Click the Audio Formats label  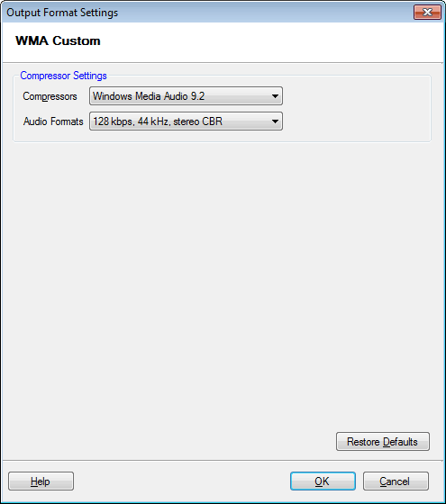pyautogui.click(x=53, y=121)
